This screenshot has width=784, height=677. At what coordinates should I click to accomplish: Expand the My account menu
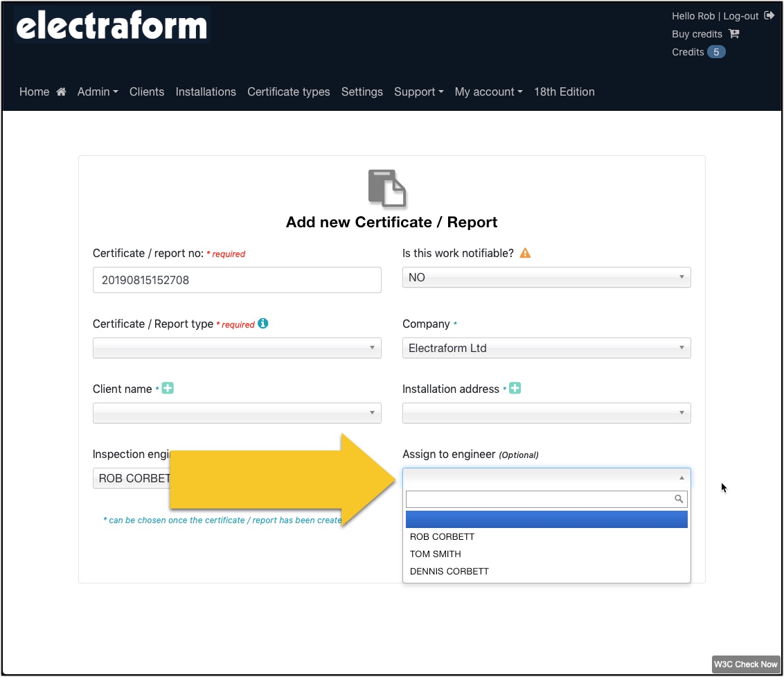pos(488,91)
